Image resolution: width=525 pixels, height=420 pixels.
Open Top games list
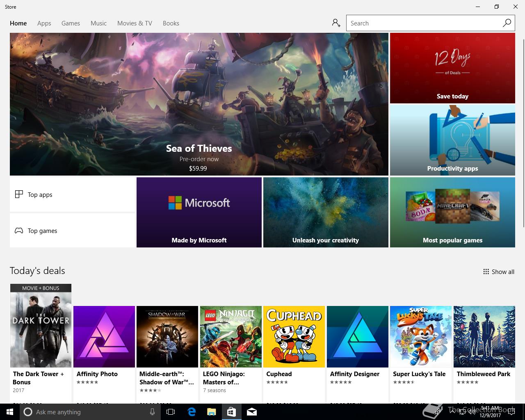(73, 231)
